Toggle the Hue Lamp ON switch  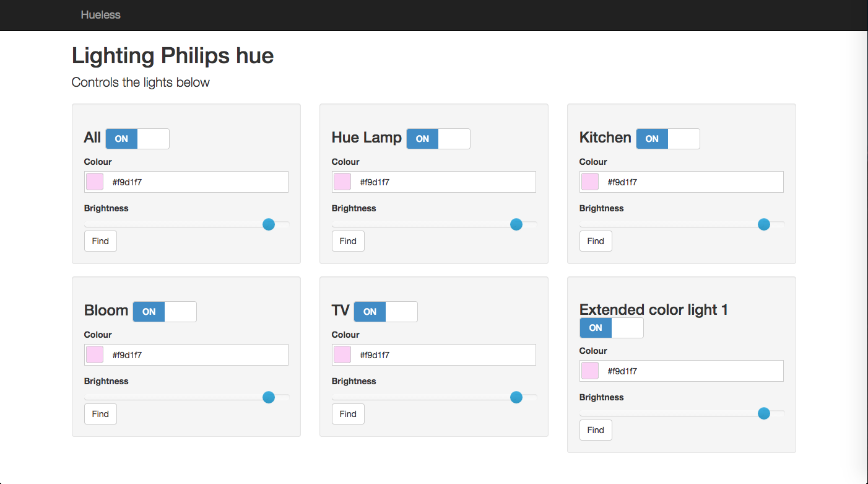coord(438,139)
